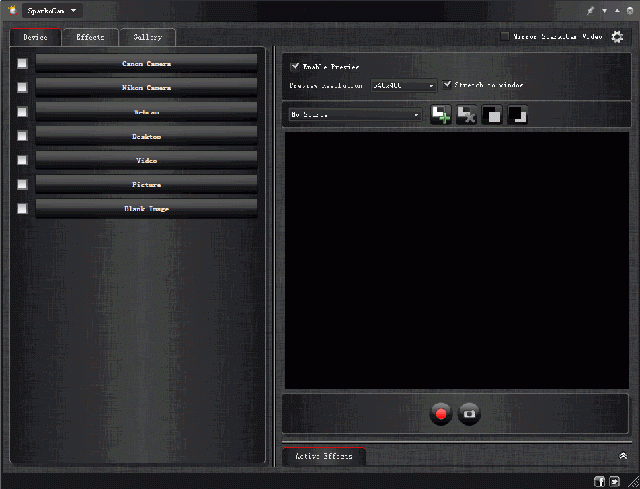Click the pin icon in title bar
Viewport: 640px width, 489px height.
[591, 11]
